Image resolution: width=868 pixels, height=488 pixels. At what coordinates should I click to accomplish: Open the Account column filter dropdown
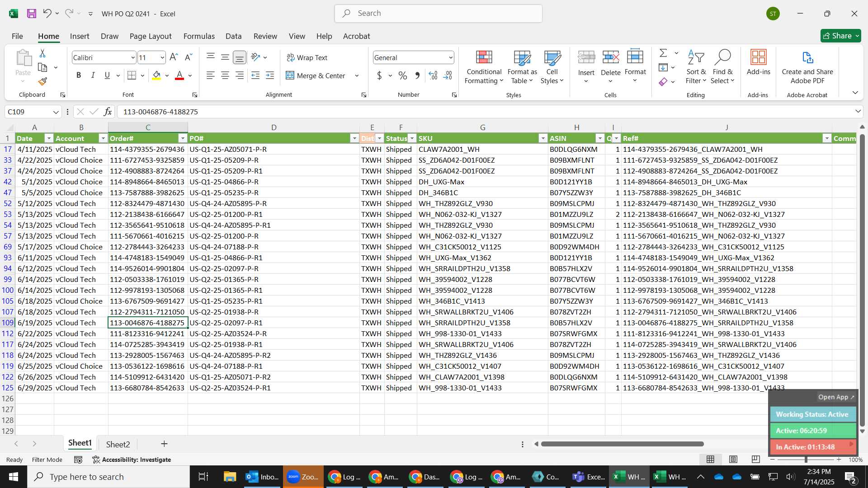(103, 138)
